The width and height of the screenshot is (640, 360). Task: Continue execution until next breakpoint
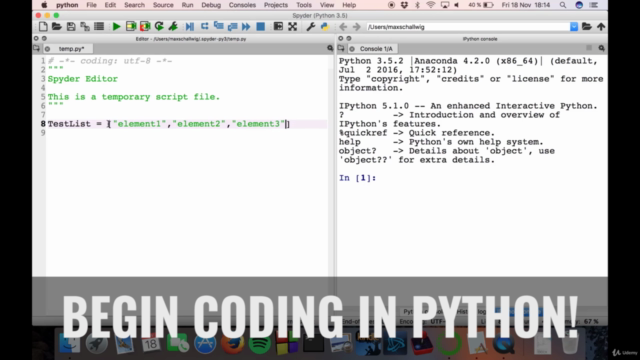[246, 27]
